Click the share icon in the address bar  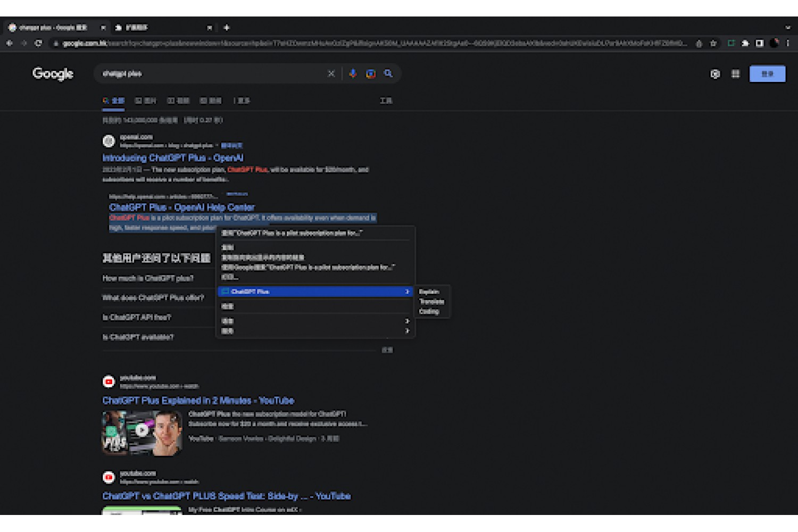699,44
